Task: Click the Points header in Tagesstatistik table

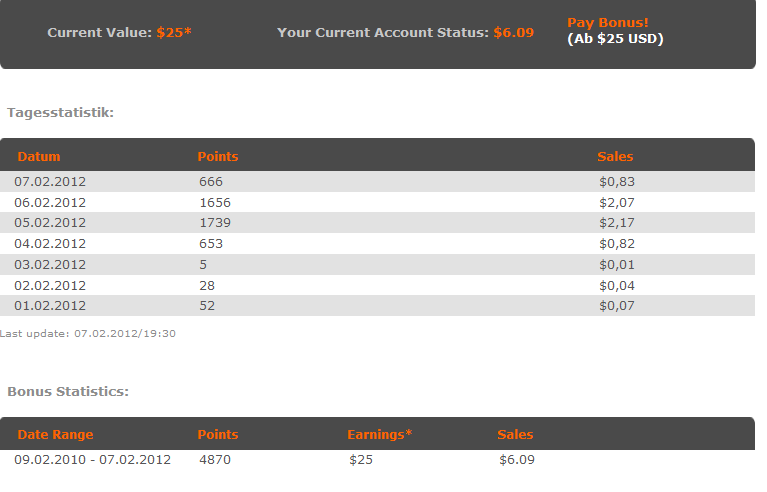Action: click(x=218, y=156)
